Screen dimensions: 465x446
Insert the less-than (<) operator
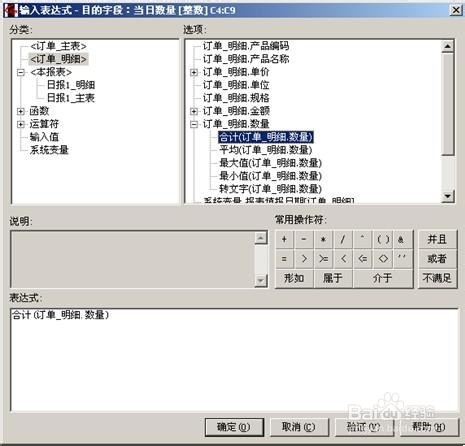(343, 259)
